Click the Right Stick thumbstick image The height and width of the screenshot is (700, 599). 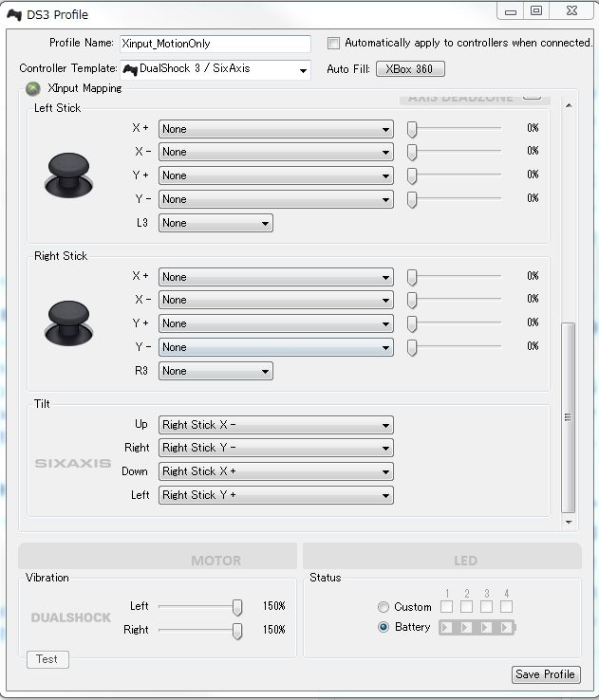coord(68,322)
